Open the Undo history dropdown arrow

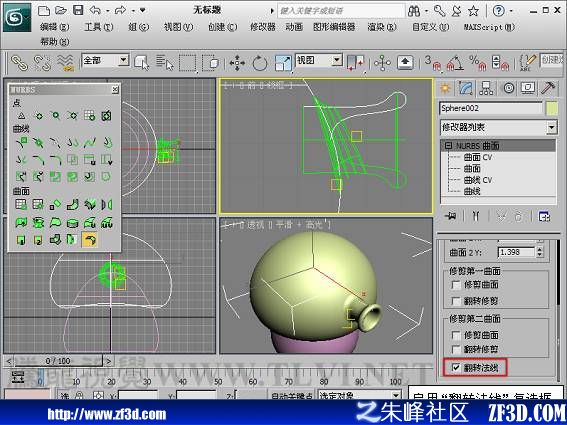point(107,11)
